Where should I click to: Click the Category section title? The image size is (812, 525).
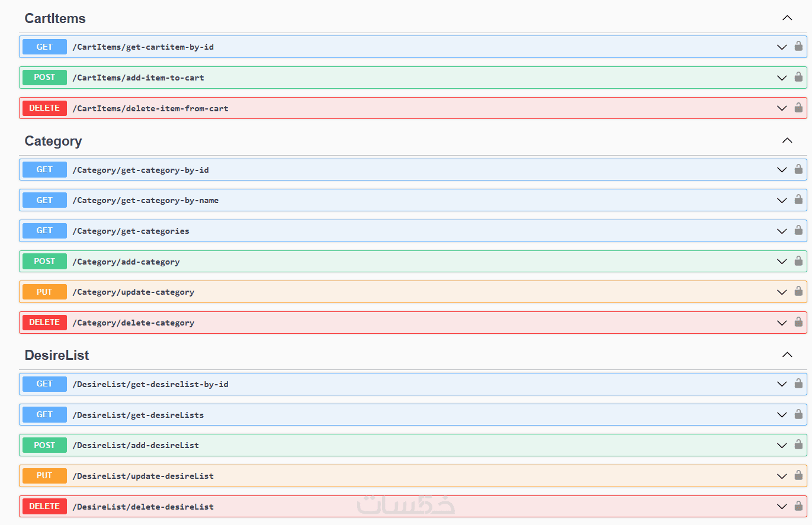coord(53,141)
